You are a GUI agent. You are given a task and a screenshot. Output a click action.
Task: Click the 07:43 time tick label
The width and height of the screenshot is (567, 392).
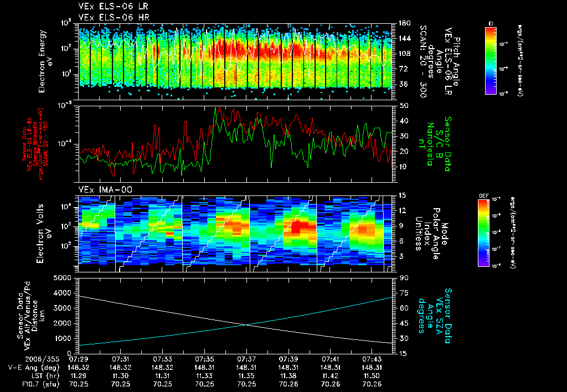pyautogui.click(x=372, y=359)
